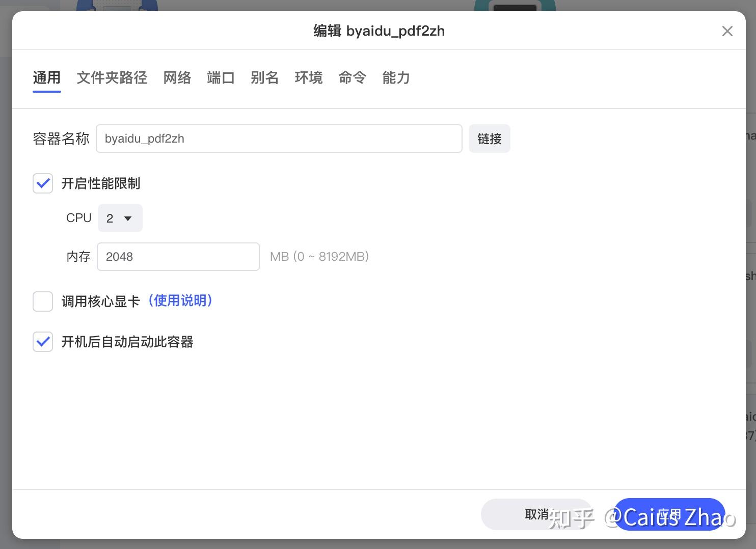Disable the 开启性能限制 checkbox
This screenshot has width=756, height=549.
coord(43,183)
